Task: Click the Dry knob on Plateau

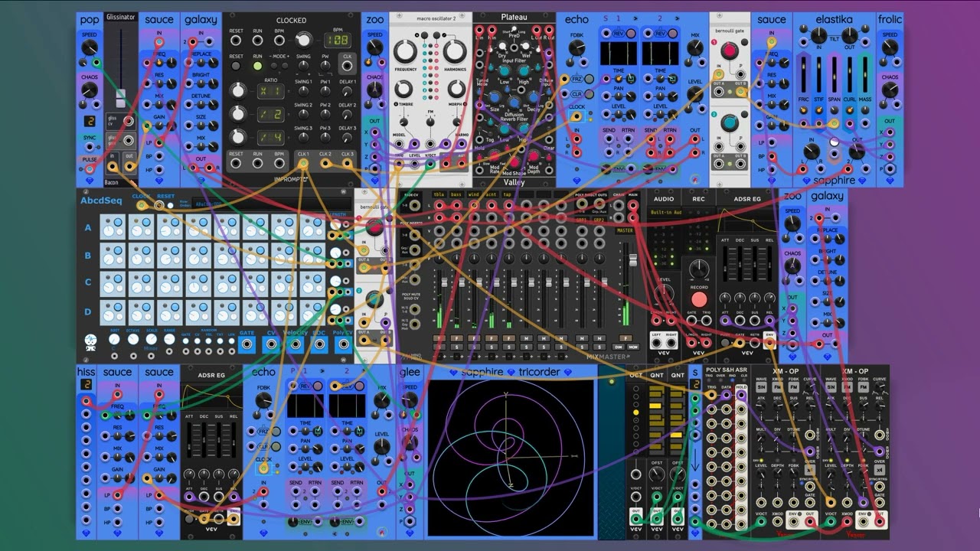Action: coord(503,45)
